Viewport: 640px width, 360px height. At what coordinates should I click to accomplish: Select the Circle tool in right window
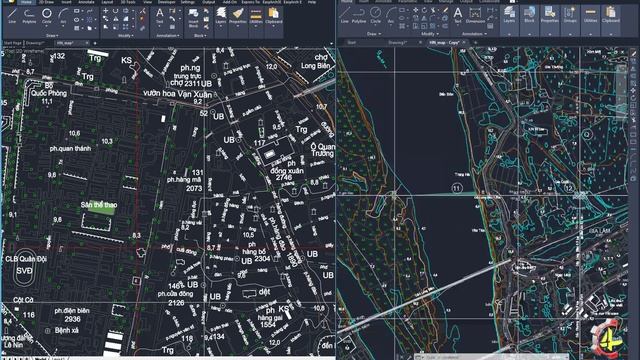click(x=375, y=15)
